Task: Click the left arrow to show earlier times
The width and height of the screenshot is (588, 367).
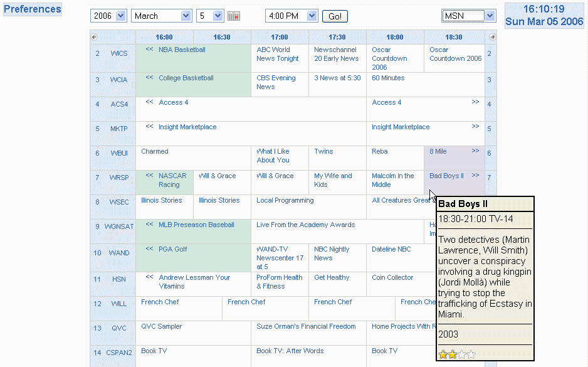Action: (x=94, y=37)
